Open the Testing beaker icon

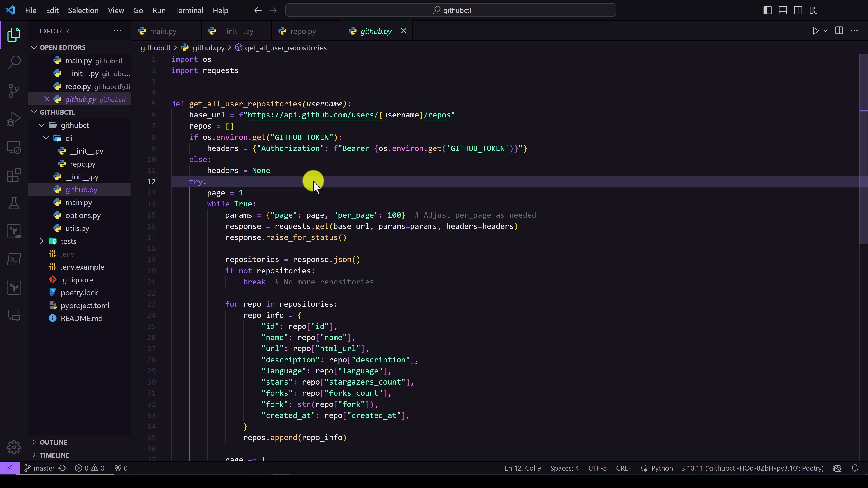(x=14, y=203)
